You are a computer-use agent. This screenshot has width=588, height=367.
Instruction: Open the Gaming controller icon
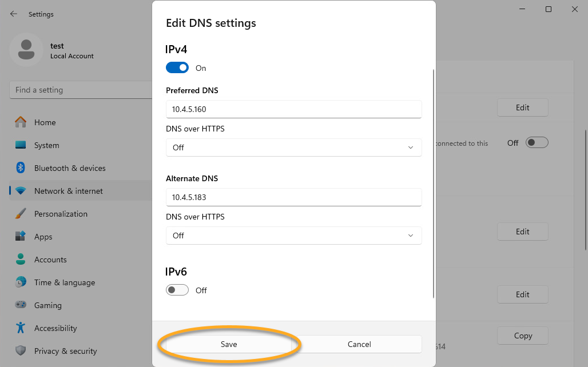[x=21, y=305]
